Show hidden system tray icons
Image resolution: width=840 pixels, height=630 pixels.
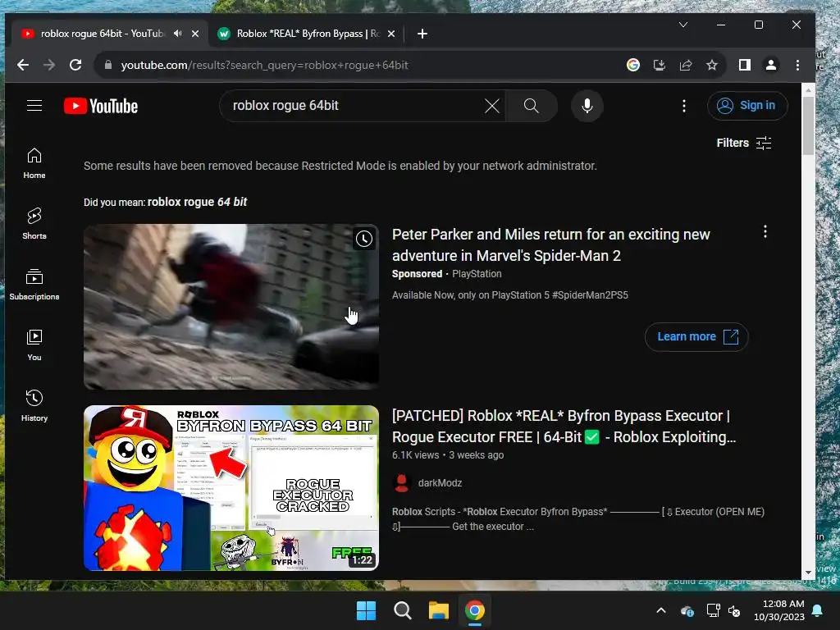click(661, 610)
